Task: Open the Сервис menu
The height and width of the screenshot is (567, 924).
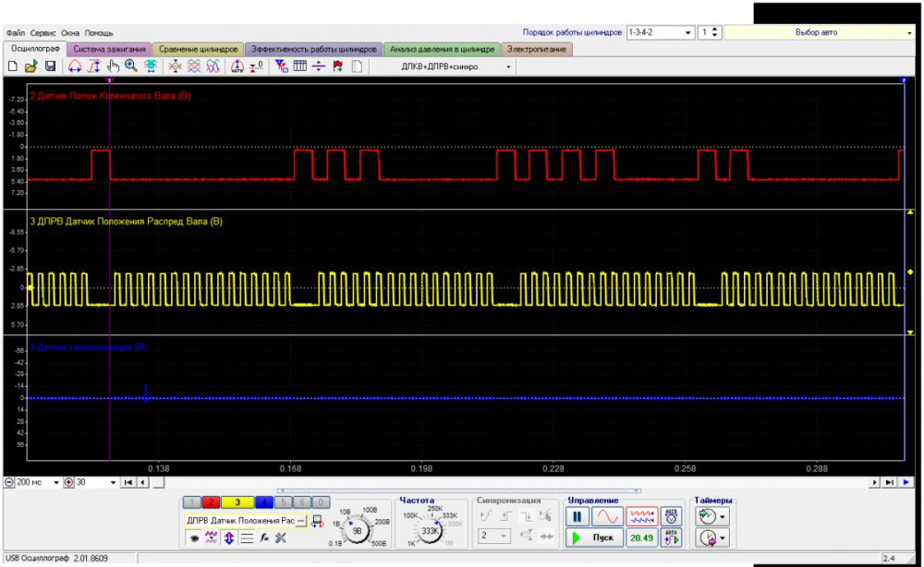Action: (x=43, y=32)
